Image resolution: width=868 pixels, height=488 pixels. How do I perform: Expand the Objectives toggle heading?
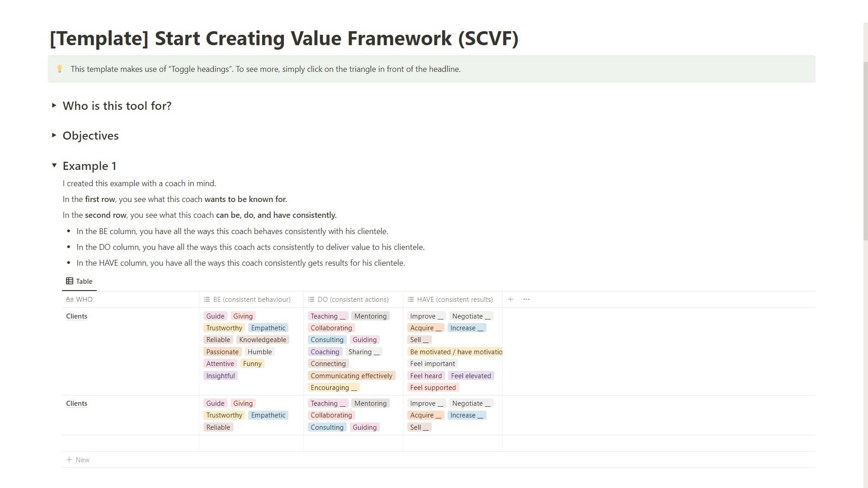point(54,136)
